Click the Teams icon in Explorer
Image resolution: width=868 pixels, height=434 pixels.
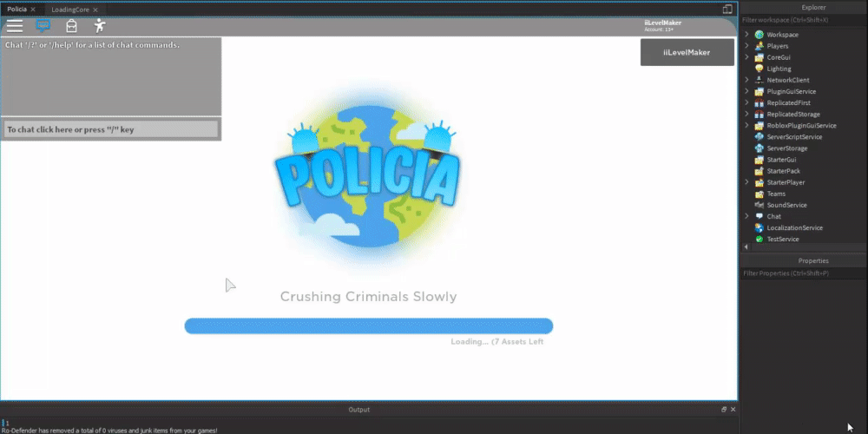point(759,194)
